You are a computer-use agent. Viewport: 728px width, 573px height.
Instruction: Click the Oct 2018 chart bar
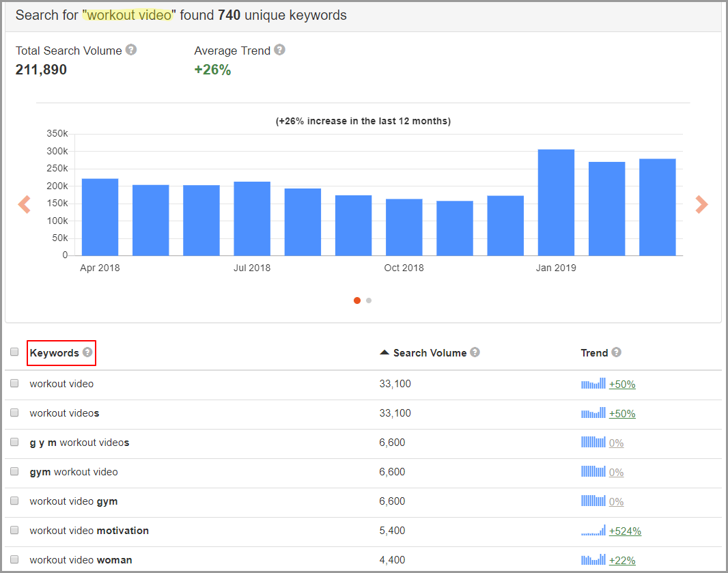404,227
